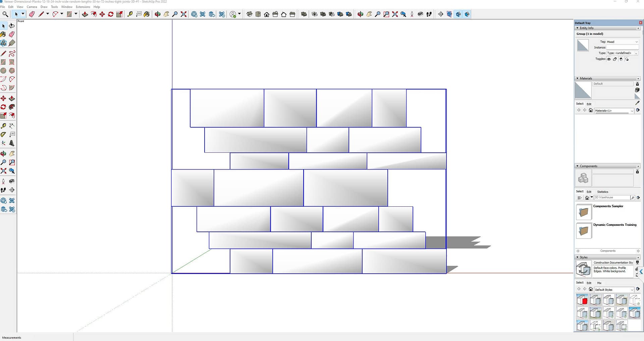
Task: Toggle cast shadows in Entity Info
Action: click(621, 59)
